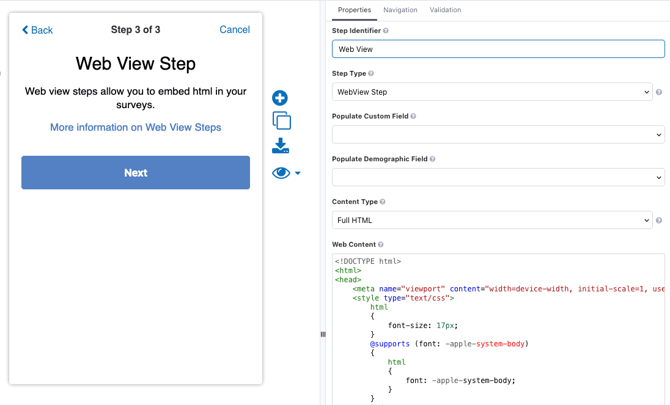
Task: Click Cancel in the survey preview
Action: point(234,30)
